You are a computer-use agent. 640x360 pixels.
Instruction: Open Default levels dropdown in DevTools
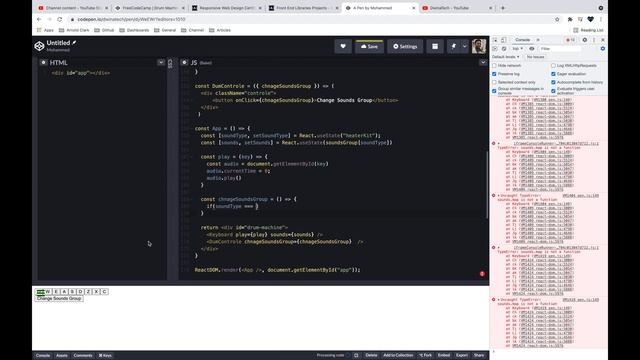506,57
